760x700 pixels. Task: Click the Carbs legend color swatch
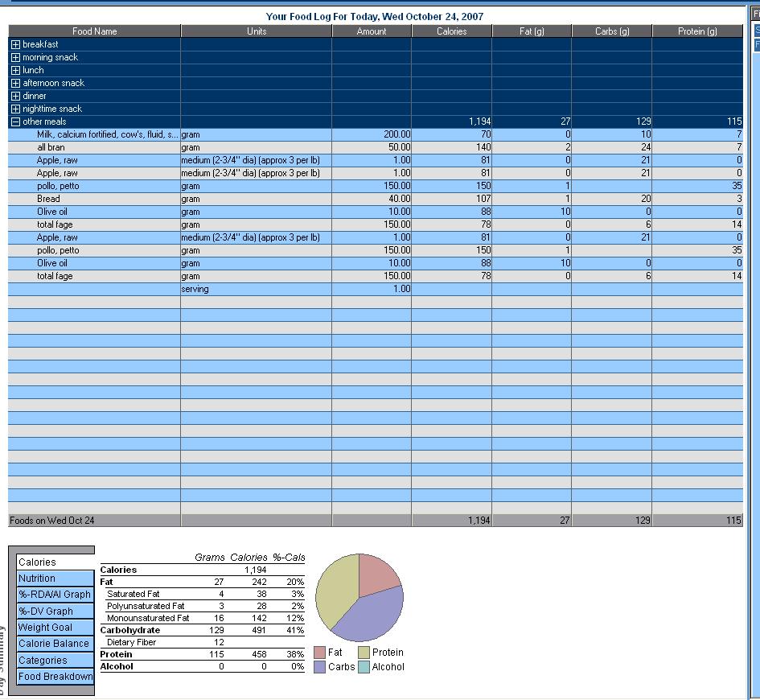point(319,667)
